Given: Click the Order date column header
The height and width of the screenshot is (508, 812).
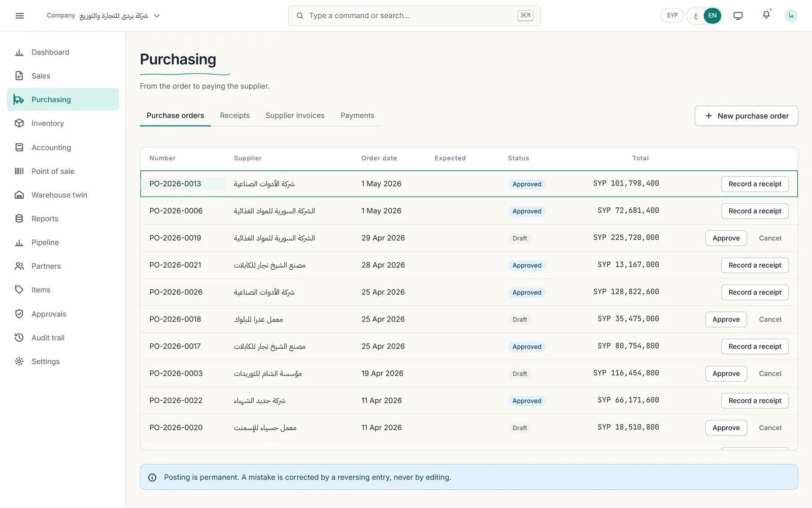Looking at the screenshot, I should 379,158.
